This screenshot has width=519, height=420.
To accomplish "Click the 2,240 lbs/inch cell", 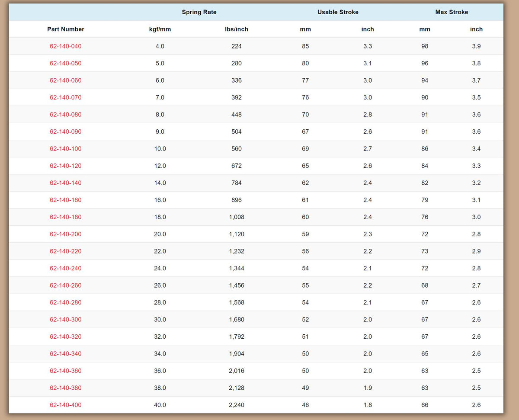I will tap(237, 405).
